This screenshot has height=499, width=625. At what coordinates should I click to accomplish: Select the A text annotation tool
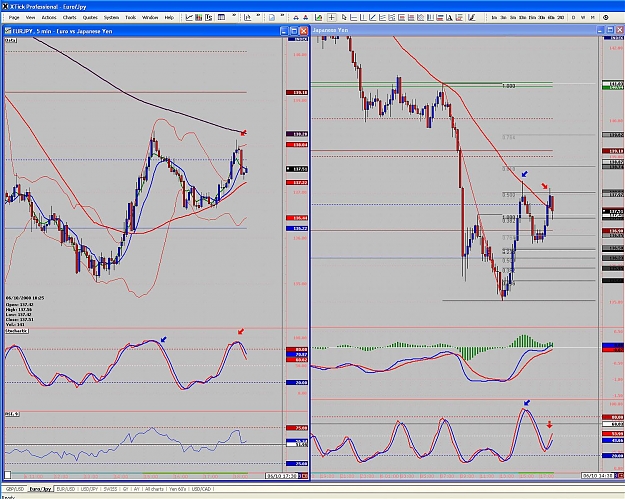pos(449,18)
